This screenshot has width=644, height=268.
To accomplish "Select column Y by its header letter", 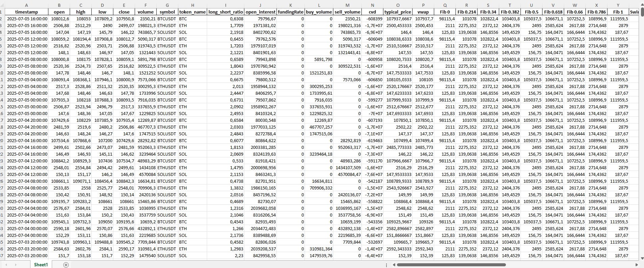I will click(618, 5).
